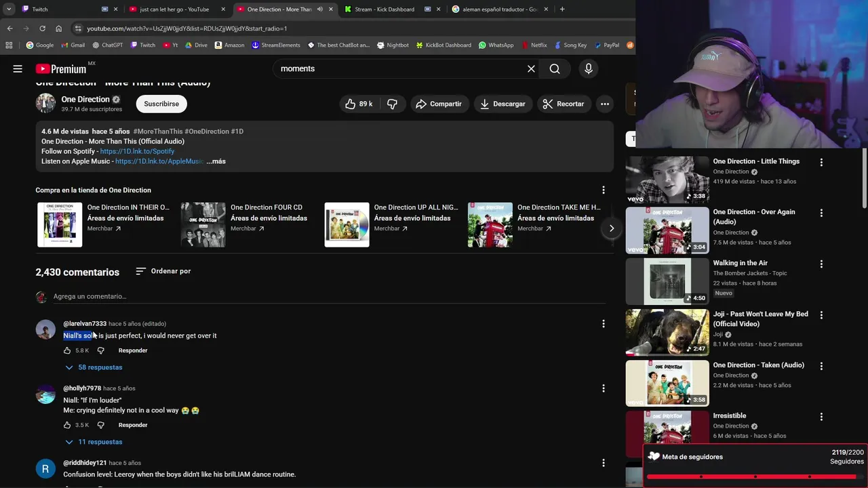868x488 pixels.
Task: Open the tab search dropdown arrow
Action: coord(9,9)
